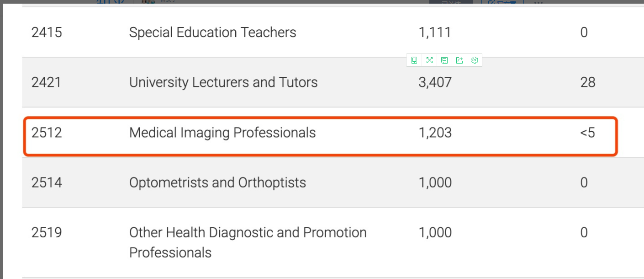Image resolution: width=644 pixels, height=279 pixels.
Task: Click the share arrow icon
Action: 459,60
